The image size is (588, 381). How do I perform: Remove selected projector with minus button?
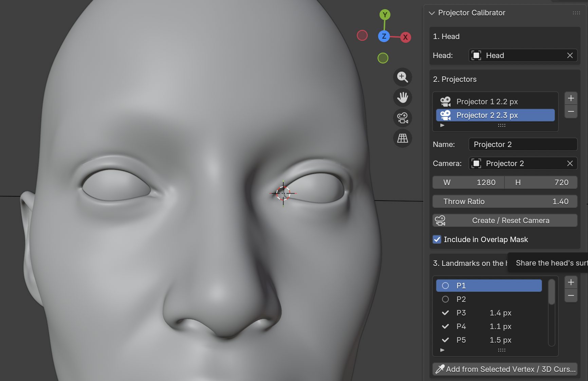coord(571,111)
